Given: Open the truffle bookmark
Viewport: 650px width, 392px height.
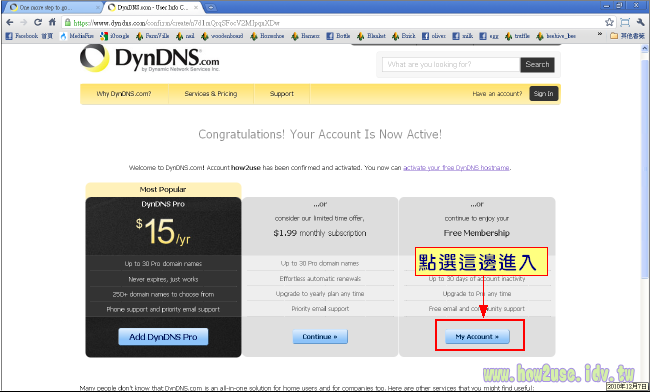Looking at the screenshot, I should (x=517, y=36).
